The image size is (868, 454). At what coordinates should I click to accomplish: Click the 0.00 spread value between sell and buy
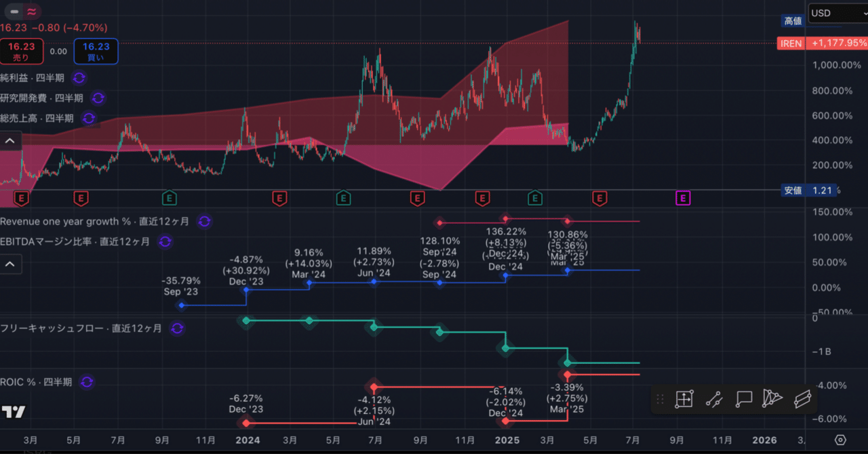[x=59, y=51]
